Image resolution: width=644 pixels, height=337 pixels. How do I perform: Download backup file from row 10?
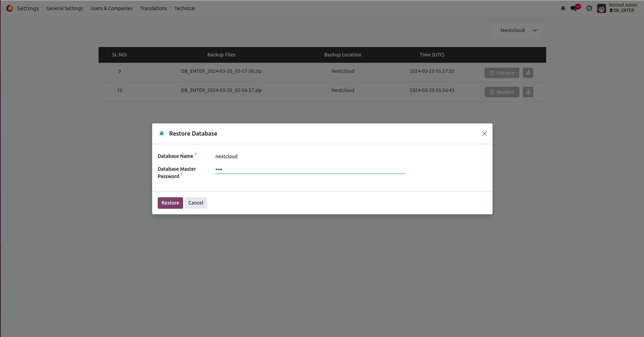tap(528, 92)
